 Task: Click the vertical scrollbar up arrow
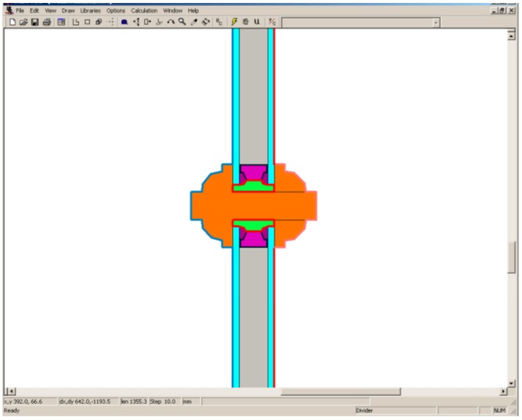[x=511, y=35]
